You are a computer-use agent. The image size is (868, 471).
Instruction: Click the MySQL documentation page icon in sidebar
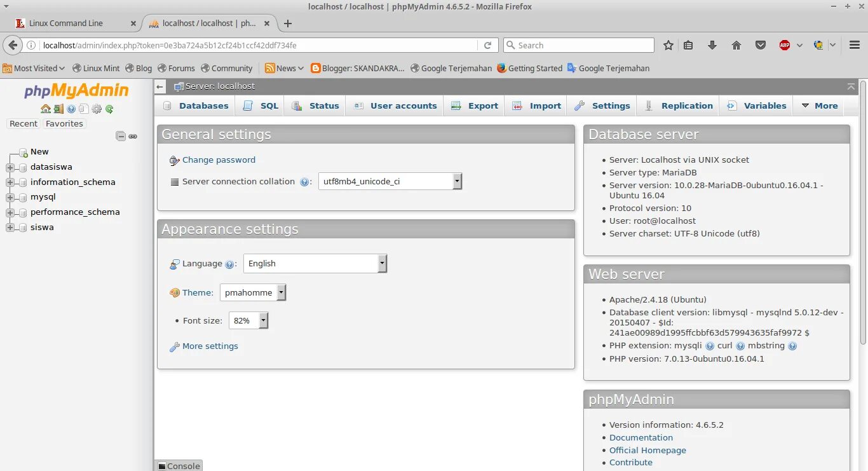(83, 109)
